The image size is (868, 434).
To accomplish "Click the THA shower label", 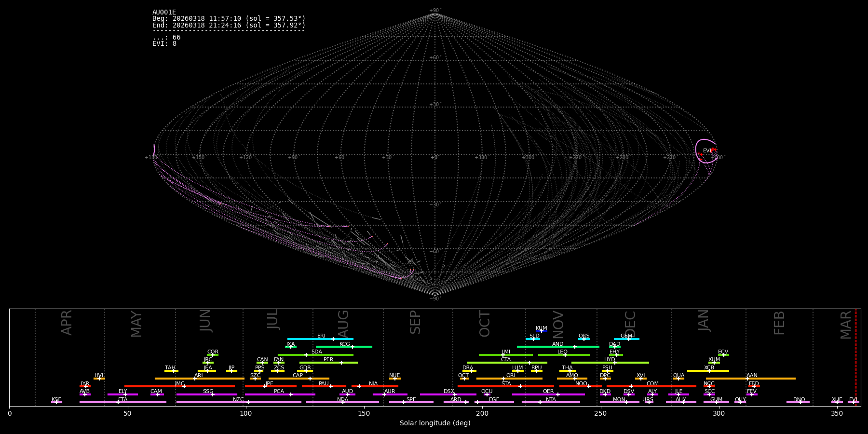I will 567,368.
